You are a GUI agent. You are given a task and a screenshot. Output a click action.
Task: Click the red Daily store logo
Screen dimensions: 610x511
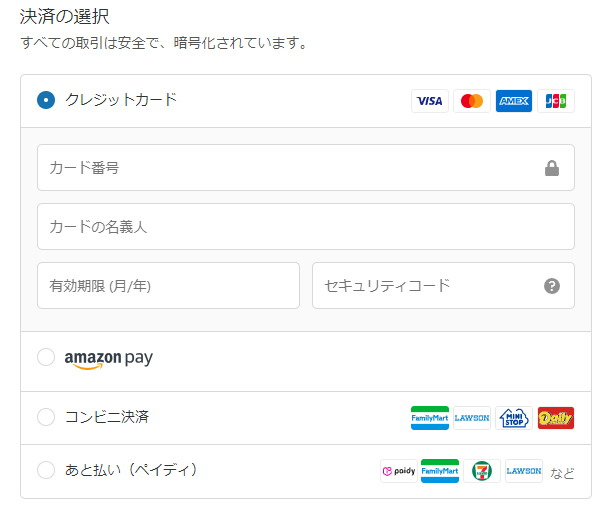pyautogui.click(x=556, y=418)
